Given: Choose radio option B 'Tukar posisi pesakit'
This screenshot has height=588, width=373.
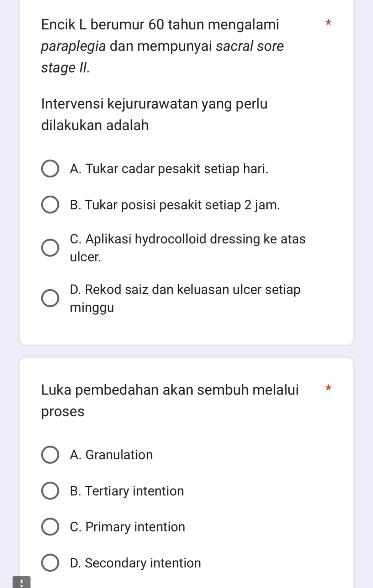Looking at the screenshot, I should [x=50, y=205].
